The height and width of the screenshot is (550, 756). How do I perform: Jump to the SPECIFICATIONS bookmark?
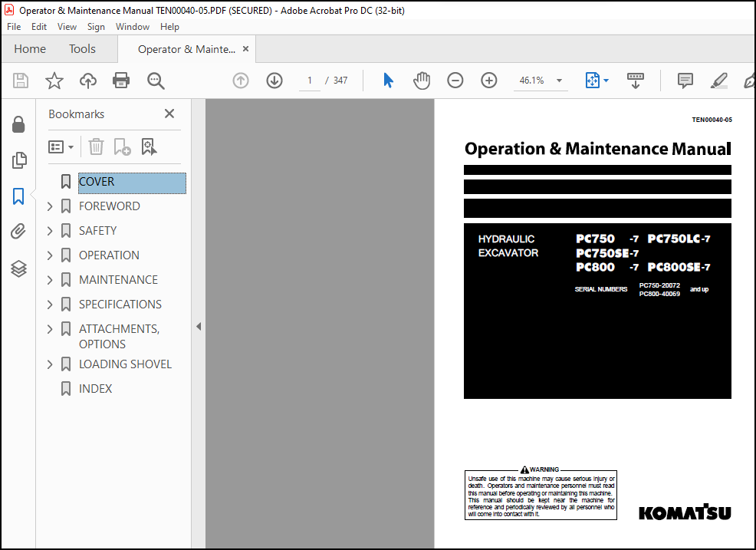[x=120, y=305]
